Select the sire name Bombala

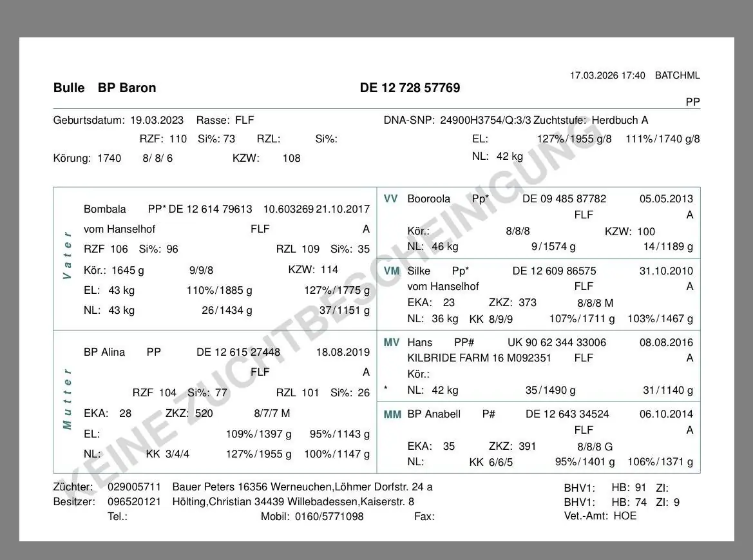(x=105, y=209)
